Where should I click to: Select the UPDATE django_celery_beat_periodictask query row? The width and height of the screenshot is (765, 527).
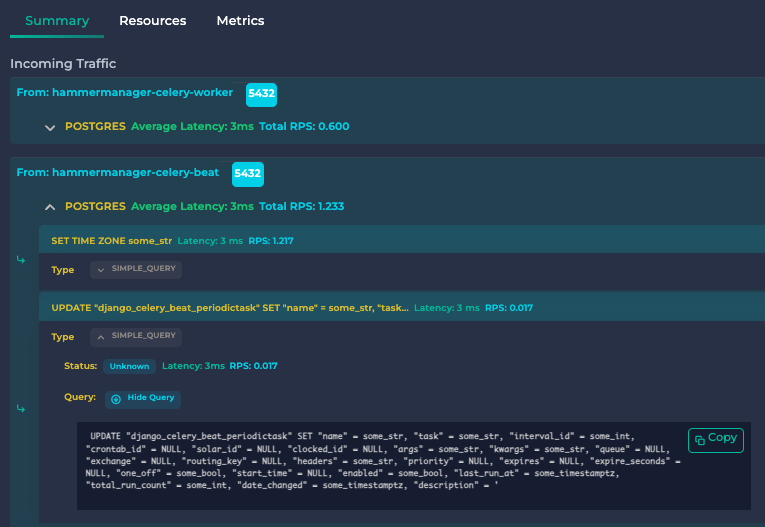tap(402, 307)
